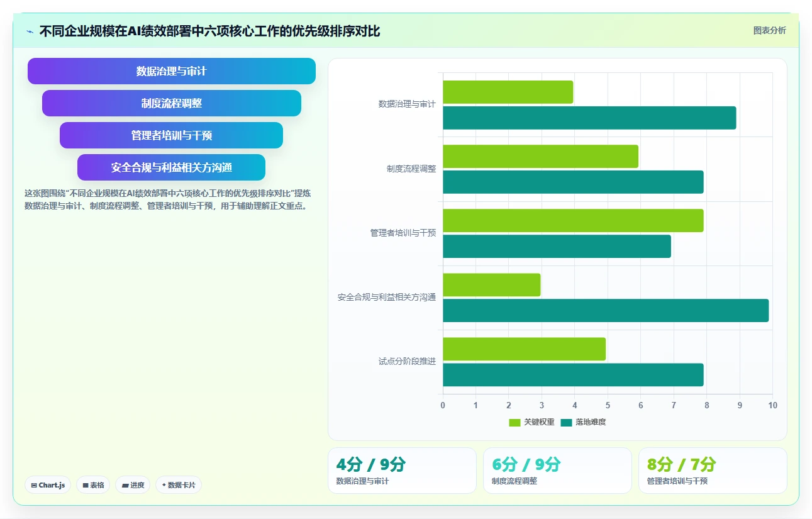Click 落地难度 bar for 制度流程调整
Viewport: 812px width, 519px height.
coord(573,182)
